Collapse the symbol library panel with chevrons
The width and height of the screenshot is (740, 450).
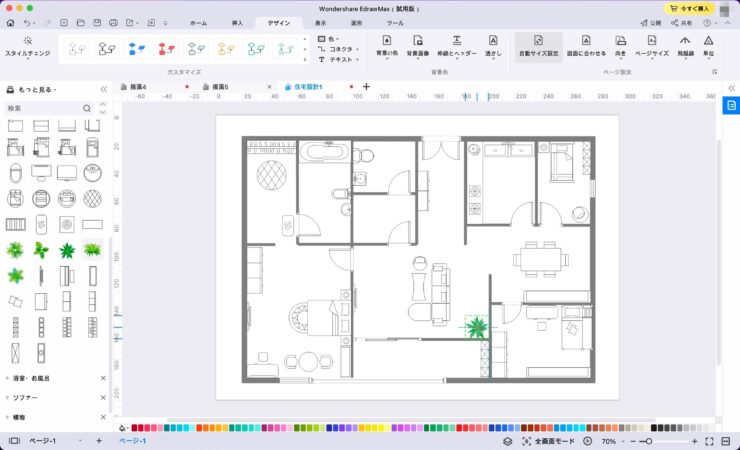click(x=103, y=89)
